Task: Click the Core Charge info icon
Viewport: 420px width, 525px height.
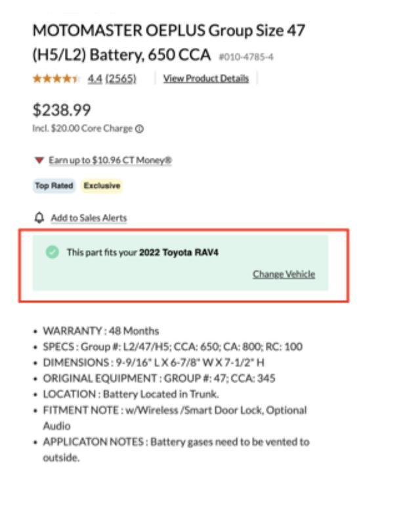Action: pos(139,129)
